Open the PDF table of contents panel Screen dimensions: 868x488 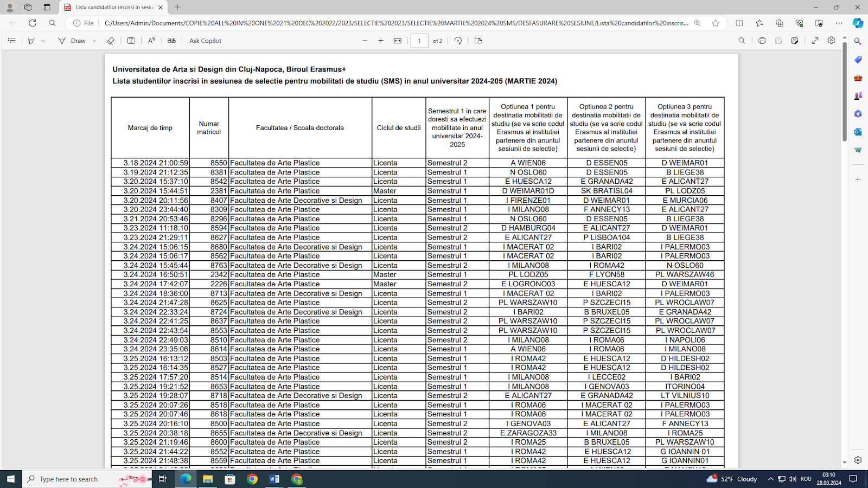[11, 41]
